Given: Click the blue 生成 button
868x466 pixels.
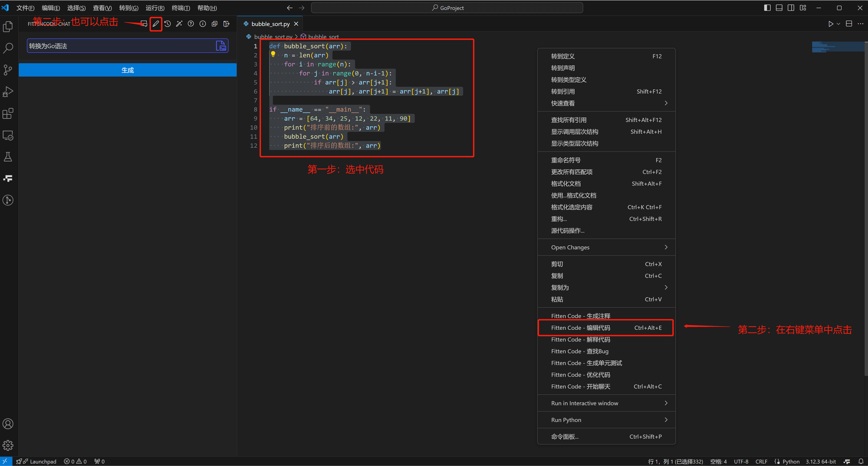Looking at the screenshot, I should [x=128, y=70].
